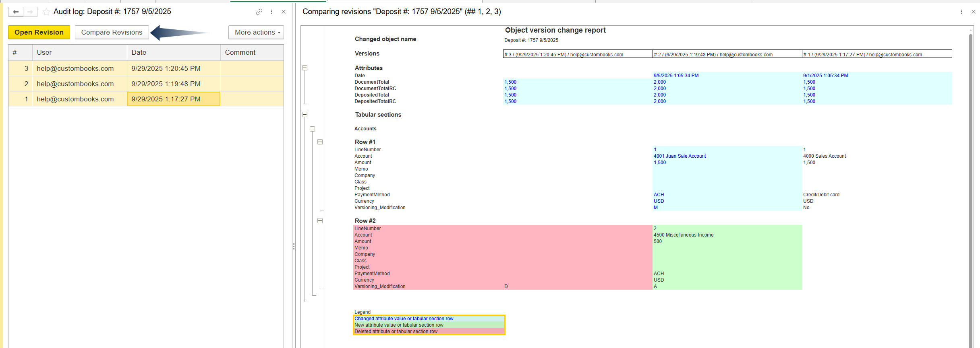
Task: Click the forward navigation arrow
Action: click(30, 12)
